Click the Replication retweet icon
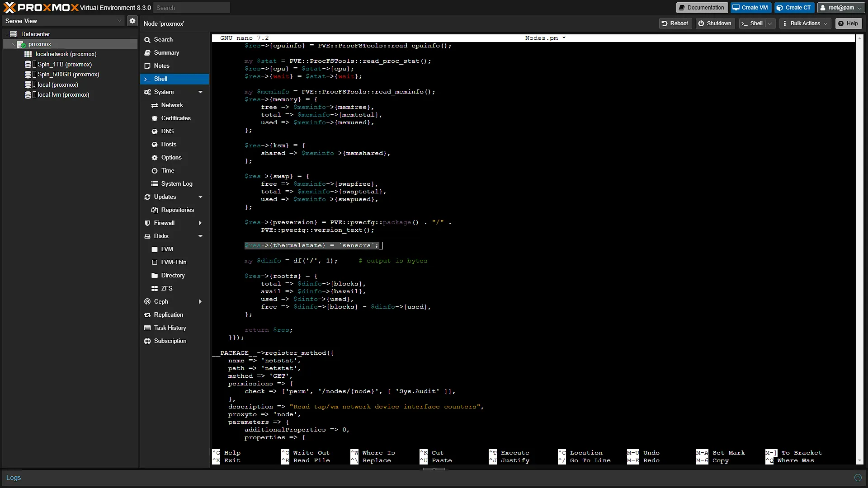This screenshot has width=868, height=488. tap(147, 315)
